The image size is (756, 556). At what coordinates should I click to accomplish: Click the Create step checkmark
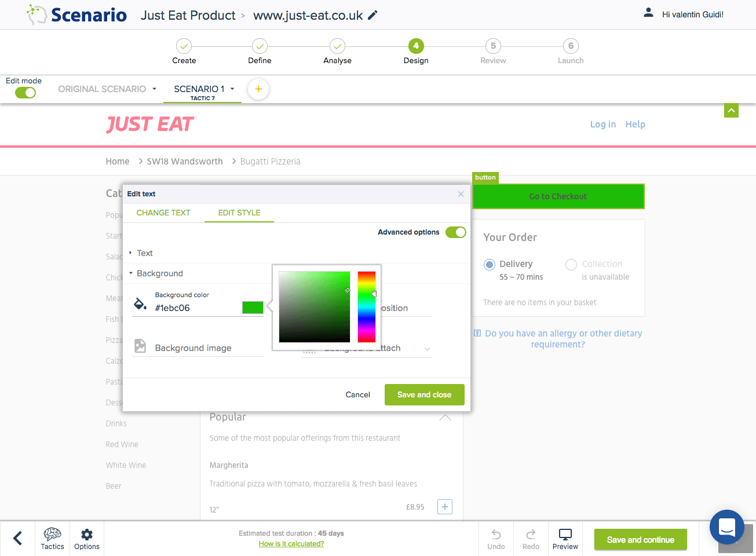(184, 46)
